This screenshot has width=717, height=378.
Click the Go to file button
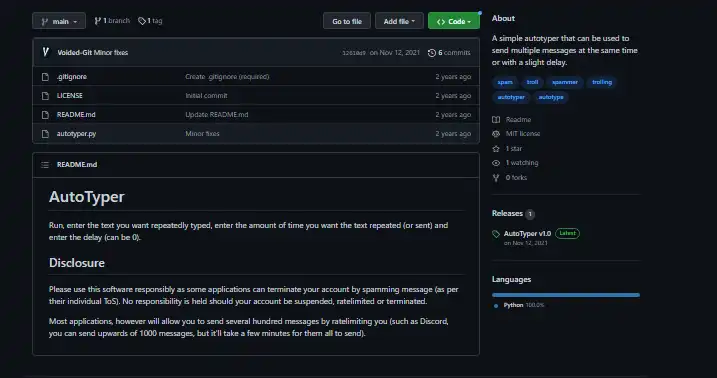point(347,21)
